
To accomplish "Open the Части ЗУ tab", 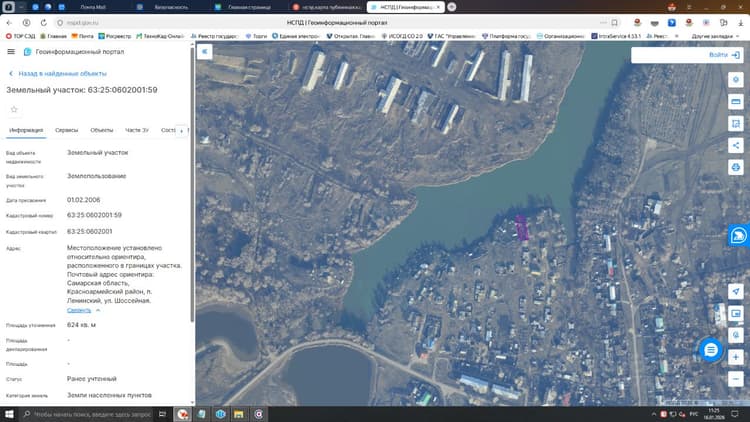I will [x=137, y=130].
